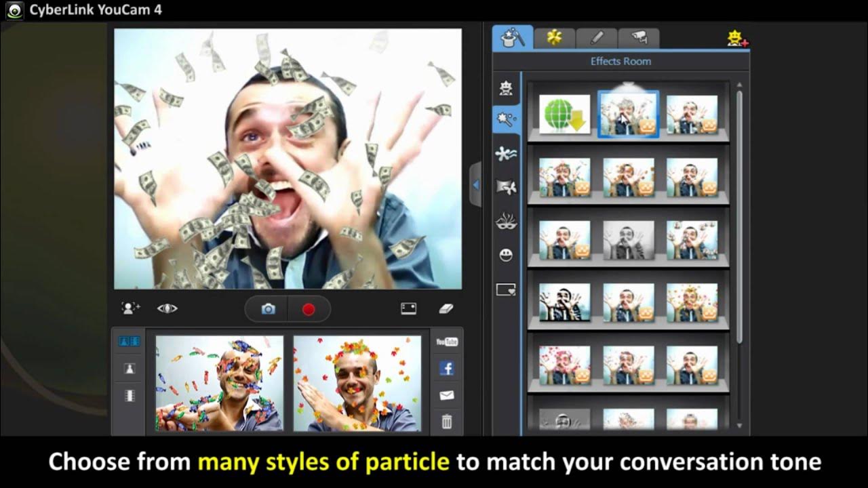This screenshot has height=488, width=868.
Task: Toggle the eye icon below the preview
Action: click(x=167, y=308)
